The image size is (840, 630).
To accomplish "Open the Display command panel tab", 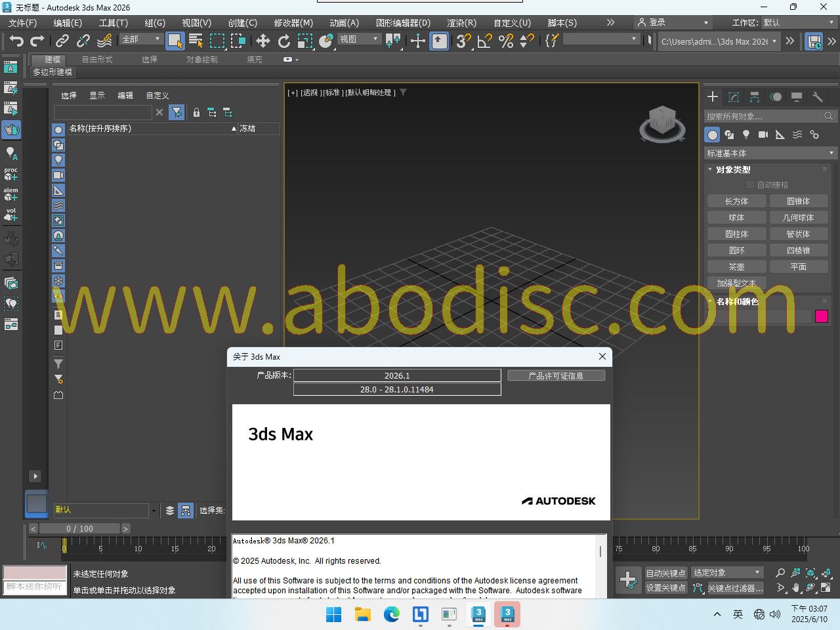I will tap(797, 97).
